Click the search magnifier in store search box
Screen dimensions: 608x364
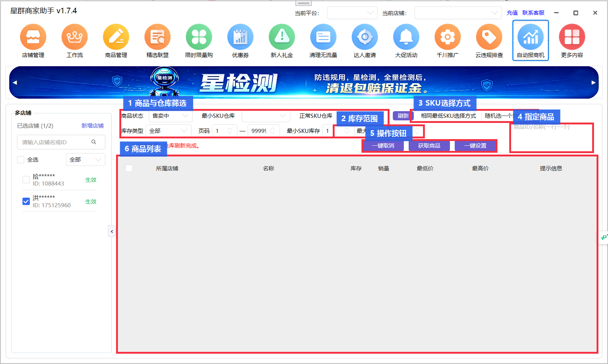coord(94,142)
